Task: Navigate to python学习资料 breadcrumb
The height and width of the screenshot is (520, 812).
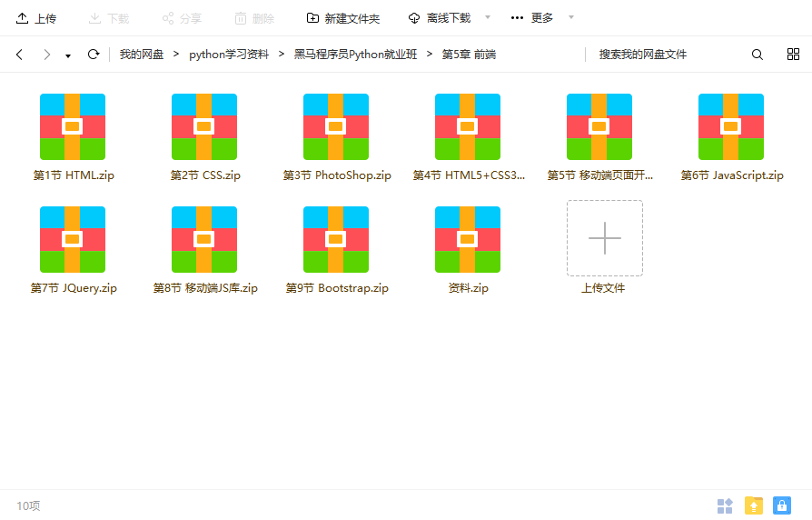Action: (229, 55)
